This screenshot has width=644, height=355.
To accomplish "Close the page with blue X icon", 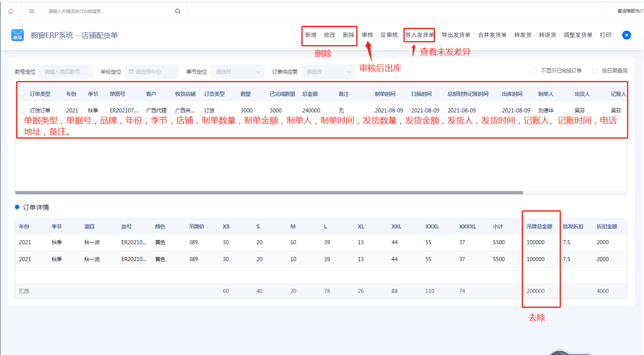I will [626, 35].
